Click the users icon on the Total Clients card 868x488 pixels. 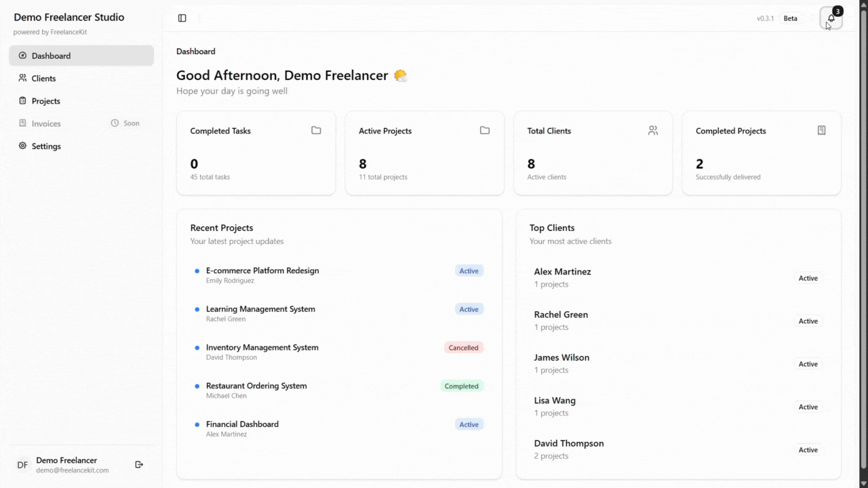652,130
